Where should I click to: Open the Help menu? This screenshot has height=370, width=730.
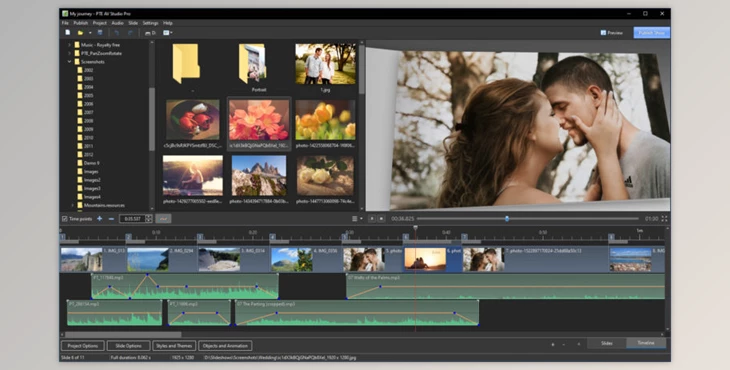pos(168,23)
